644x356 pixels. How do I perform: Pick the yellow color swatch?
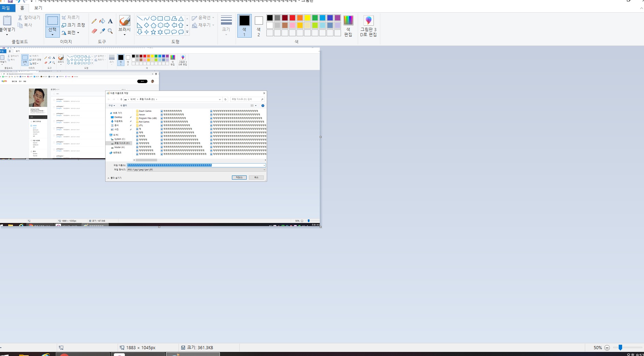[x=307, y=18]
